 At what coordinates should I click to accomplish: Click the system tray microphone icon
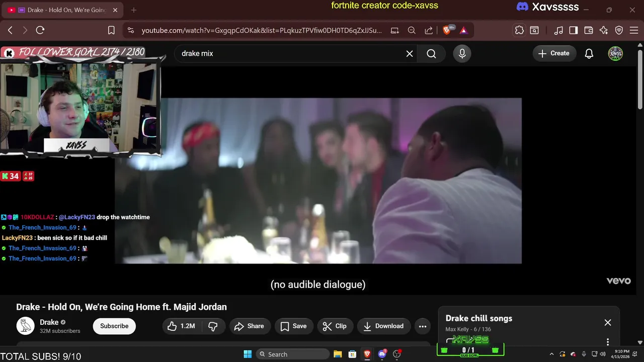[584, 354]
